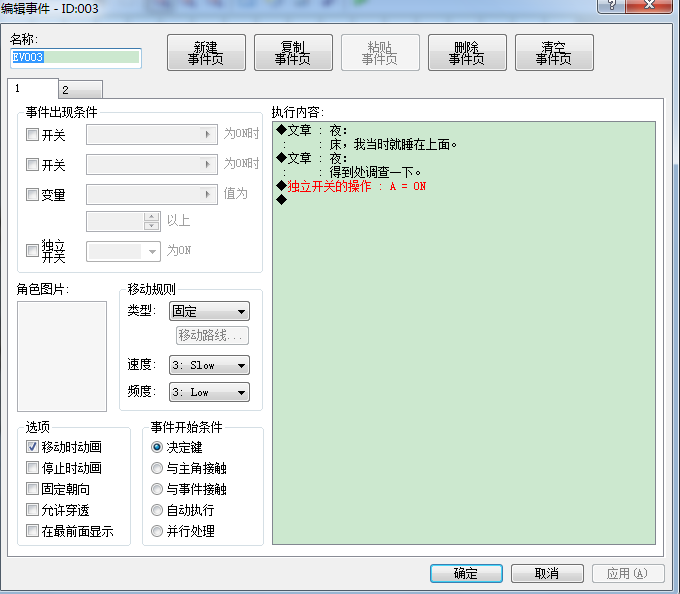The image size is (680, 594).
Task: Click the event name field EV003
Action: (76, 57)
